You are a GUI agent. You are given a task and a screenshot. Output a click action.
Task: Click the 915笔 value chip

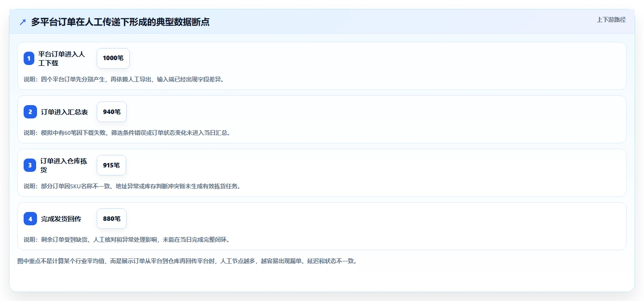[x=111, y=165]
